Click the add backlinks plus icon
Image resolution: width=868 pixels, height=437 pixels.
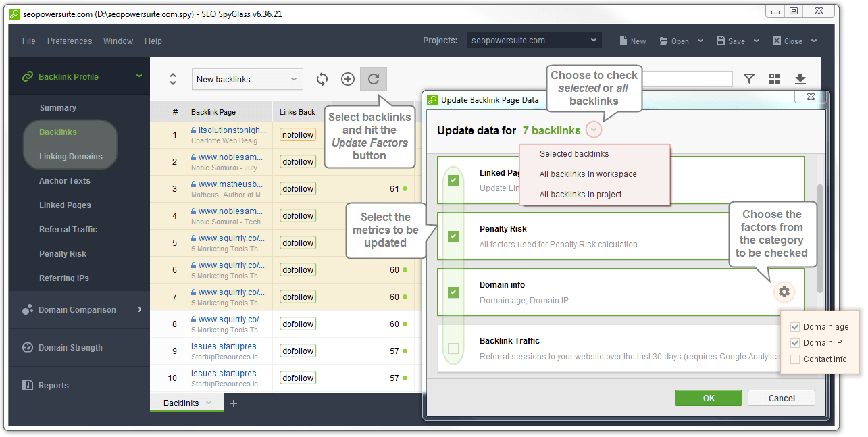tap(347, 79)
